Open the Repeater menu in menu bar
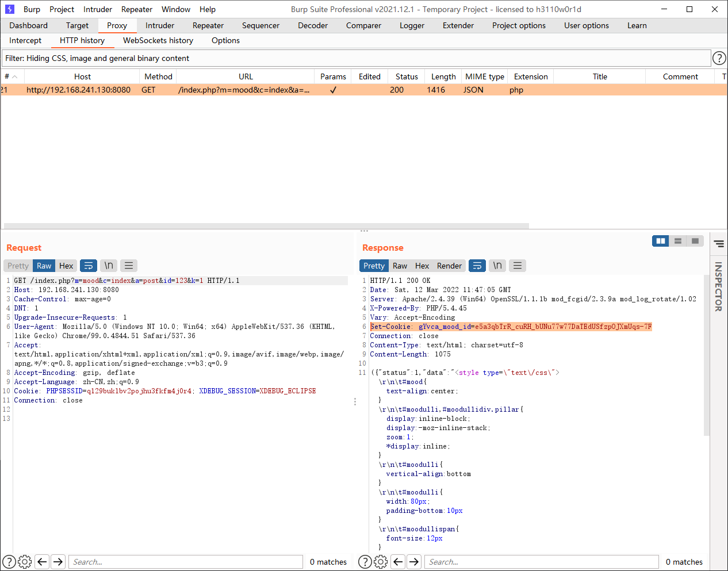This screenshot has height=571, width=728. coord(137,9)
